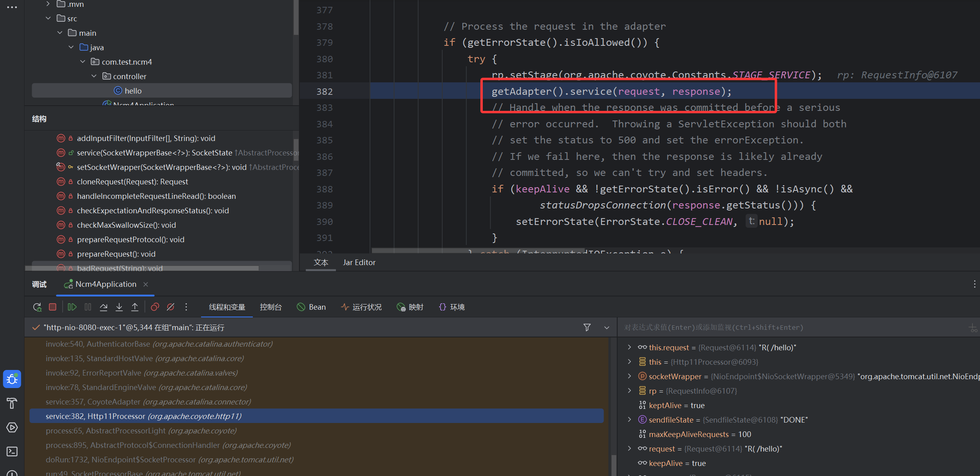
Task: Click the thread filter funnel icon
Action: coord(587,328)
